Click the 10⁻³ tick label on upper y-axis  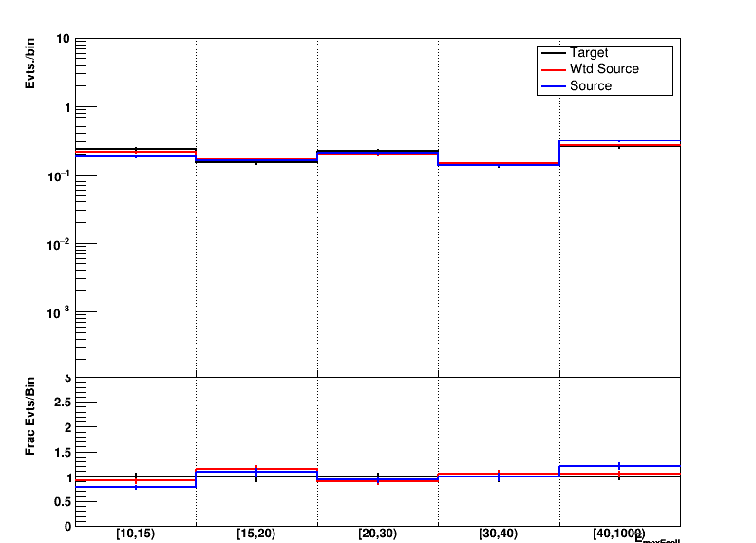click(60, 312)
